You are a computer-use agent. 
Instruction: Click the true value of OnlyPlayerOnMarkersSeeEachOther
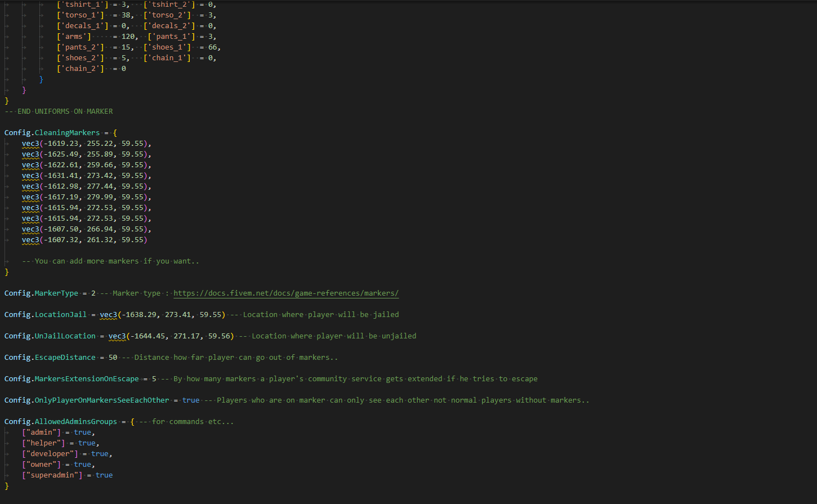coord(191,400)
